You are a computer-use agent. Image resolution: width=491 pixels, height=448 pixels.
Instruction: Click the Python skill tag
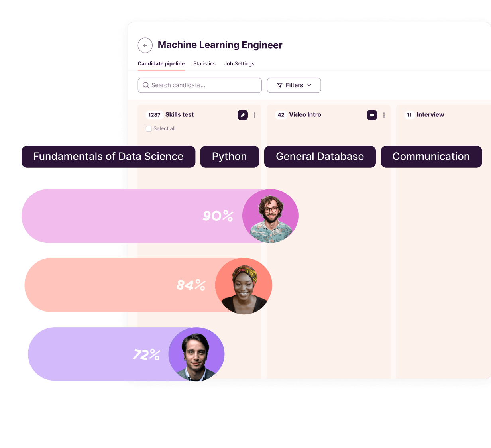(x=230, y=157)
